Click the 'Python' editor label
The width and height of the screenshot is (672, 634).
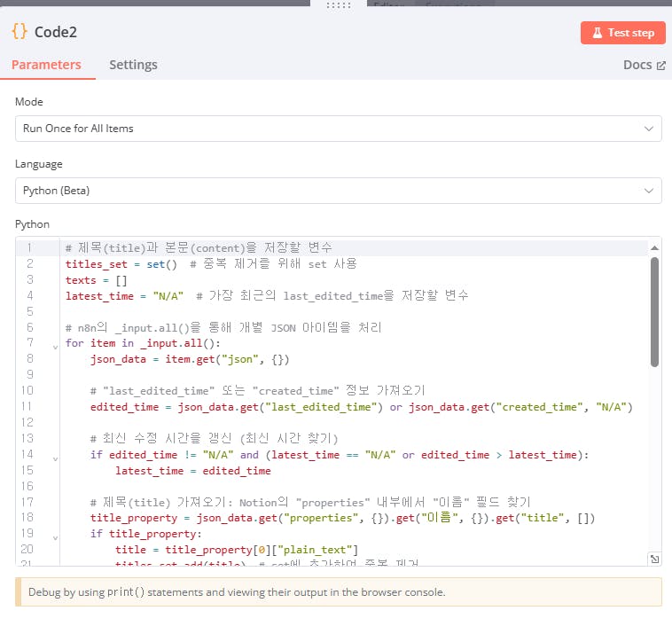coord(32,224)
